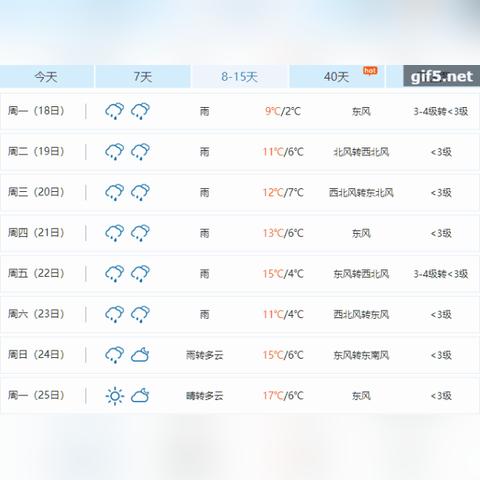Click the sunny icon in 周一（25日） row
480x480 pixels.
[115, 396]
